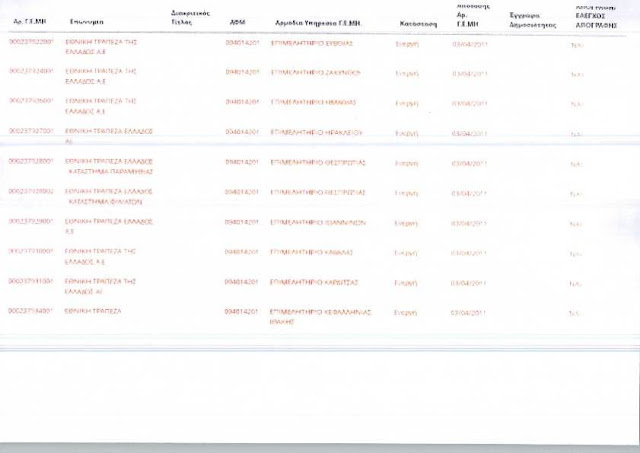Click the Γ.Ε.ΜΗ number in ΖΑΚΥΝΘΟΥ row
The image size is (640, 453).
pos(31,71)
